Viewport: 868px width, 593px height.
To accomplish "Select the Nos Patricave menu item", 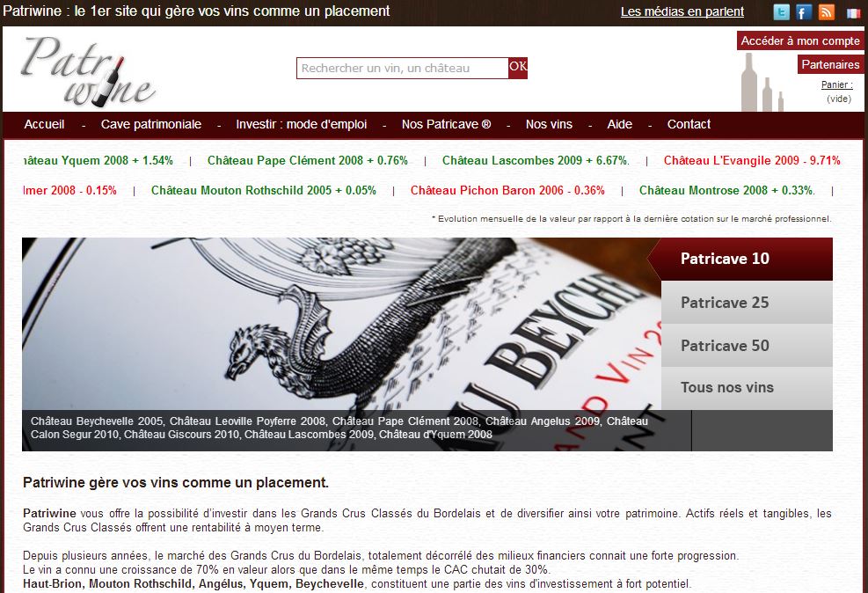I will pos(446,124).
